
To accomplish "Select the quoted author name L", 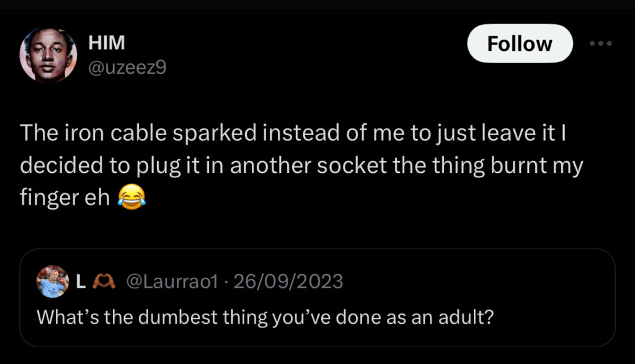I will (x=80, y=282).
